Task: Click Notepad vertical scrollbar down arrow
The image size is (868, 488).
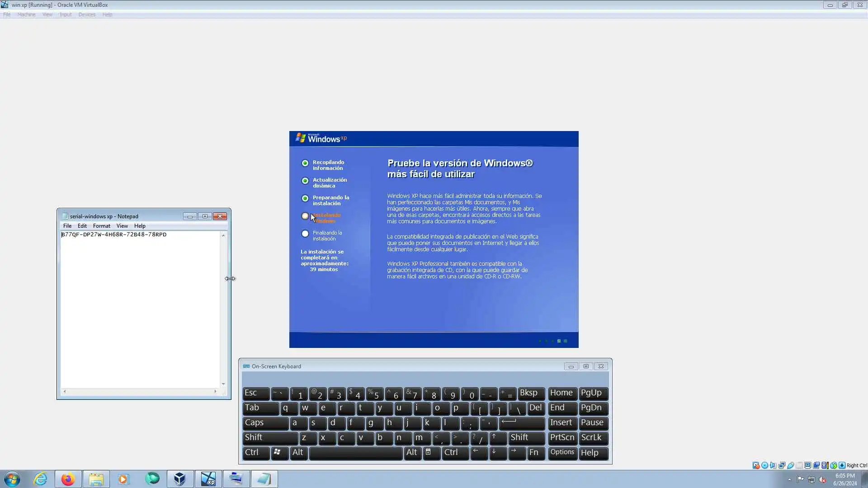Action: 223,384
